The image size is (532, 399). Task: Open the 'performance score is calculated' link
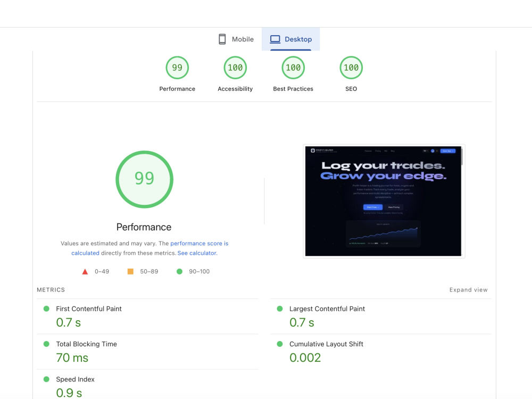coord(199,243)
